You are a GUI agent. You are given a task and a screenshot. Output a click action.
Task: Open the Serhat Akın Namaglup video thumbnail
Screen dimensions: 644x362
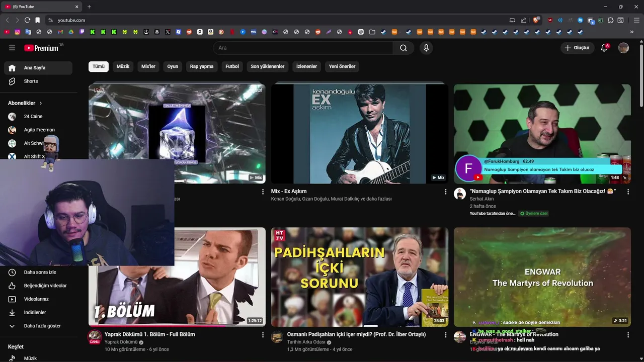coord(542,134)
